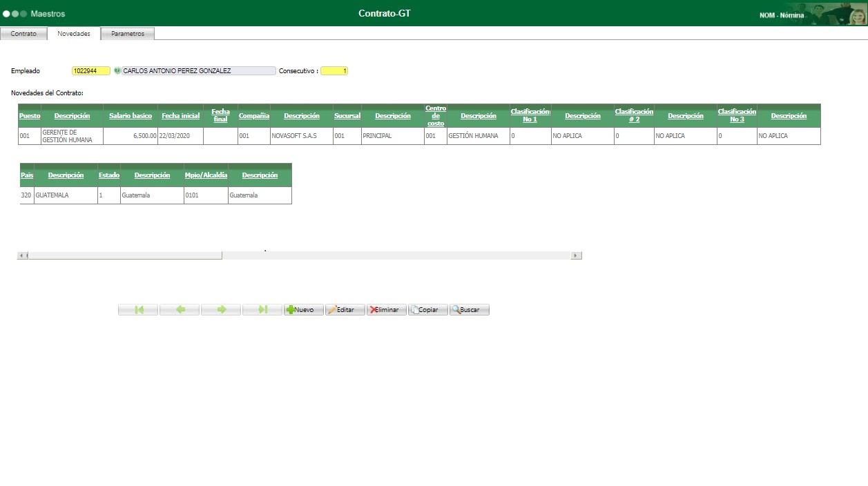Viewport: 868px width, 486px height.
Task: Sort by Centro de costo header
Action: (x=436, y=115)
